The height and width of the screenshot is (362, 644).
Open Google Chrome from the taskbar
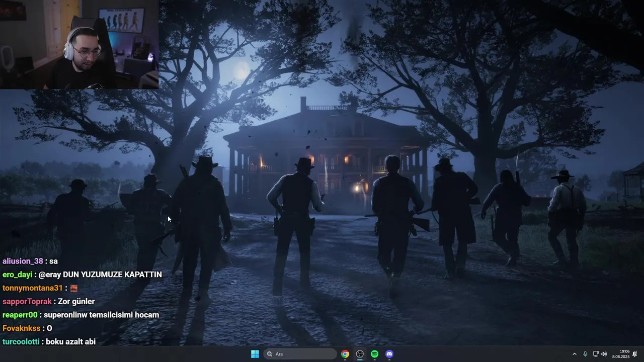point(345,354)
